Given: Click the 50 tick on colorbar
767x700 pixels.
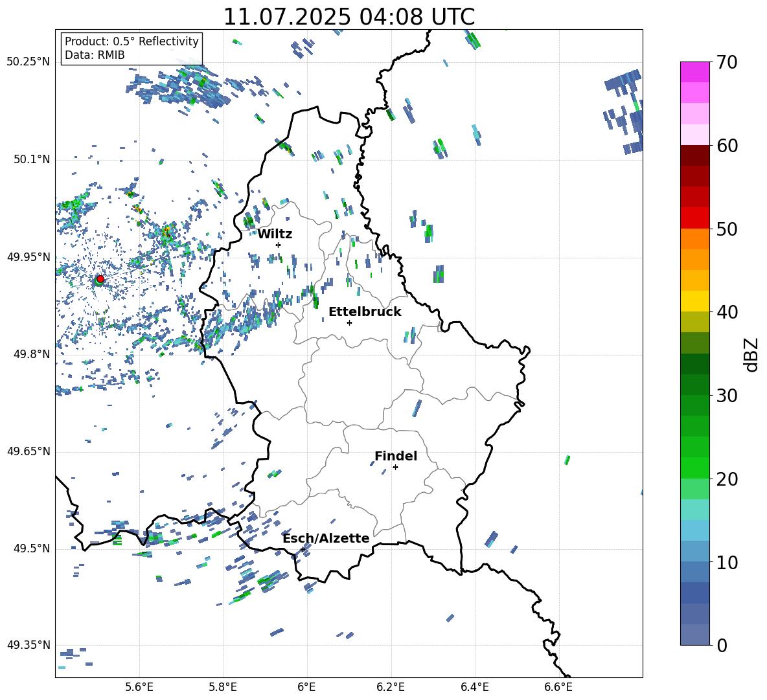Looking at the screenshot, I should [x=727, y=229].
